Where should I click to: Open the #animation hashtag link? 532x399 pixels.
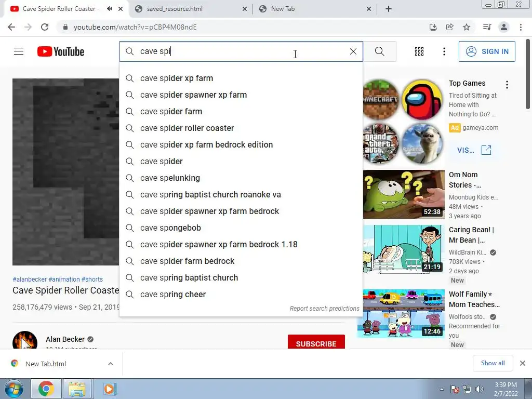click(x=64, y=279)
